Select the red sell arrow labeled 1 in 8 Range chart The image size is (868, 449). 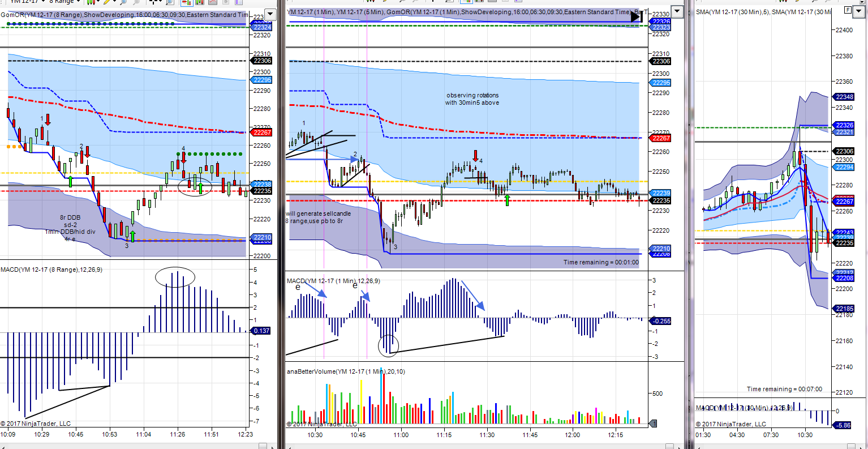[x=48, y=119]
